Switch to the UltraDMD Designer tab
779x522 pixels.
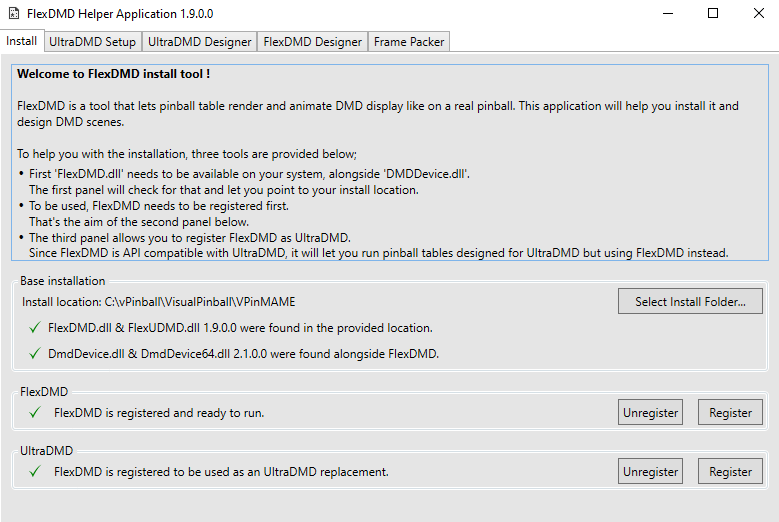click(199, 42)
